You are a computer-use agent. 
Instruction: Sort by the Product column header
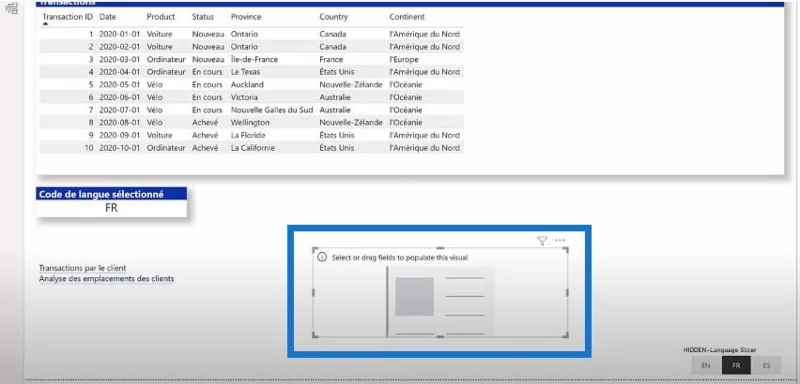(x=161, y=17)
